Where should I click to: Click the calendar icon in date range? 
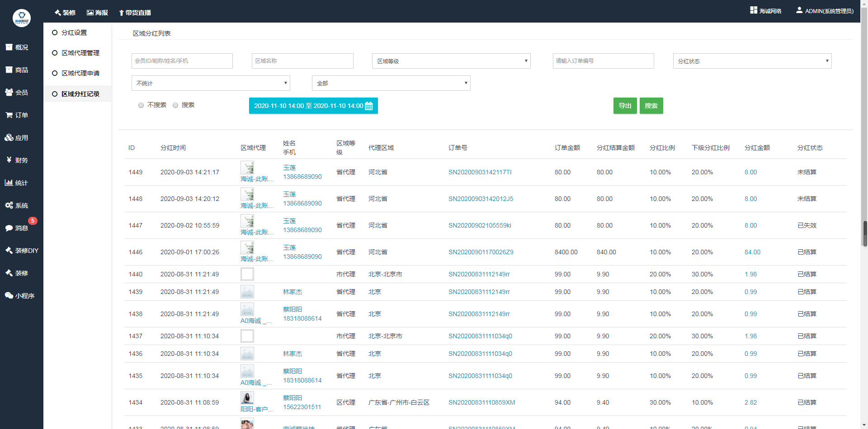(x=369, y=106)
